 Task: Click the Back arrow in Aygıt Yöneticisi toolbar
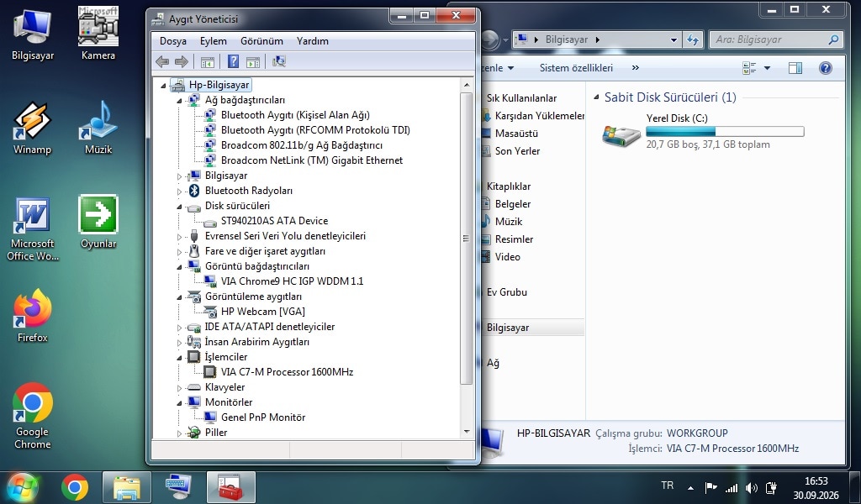162,61
